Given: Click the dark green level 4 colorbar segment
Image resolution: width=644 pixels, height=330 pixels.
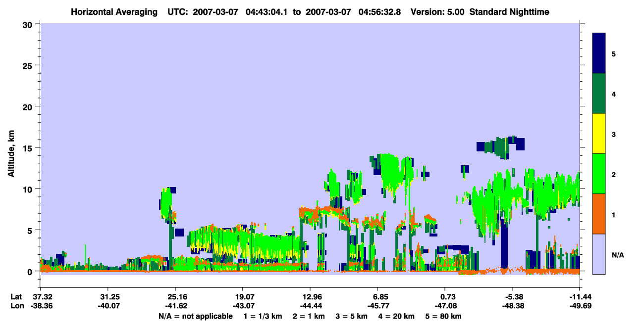Looking at the screenshot, I should [x=599, y=94].
